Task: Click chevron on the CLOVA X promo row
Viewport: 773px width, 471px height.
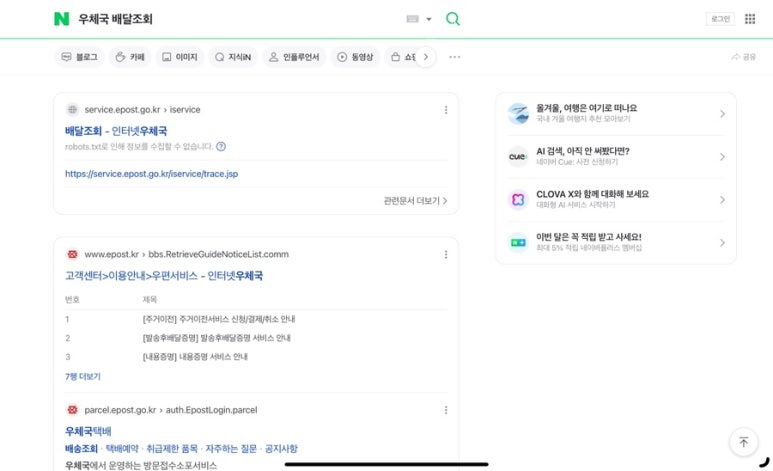Action: point(722,200)
